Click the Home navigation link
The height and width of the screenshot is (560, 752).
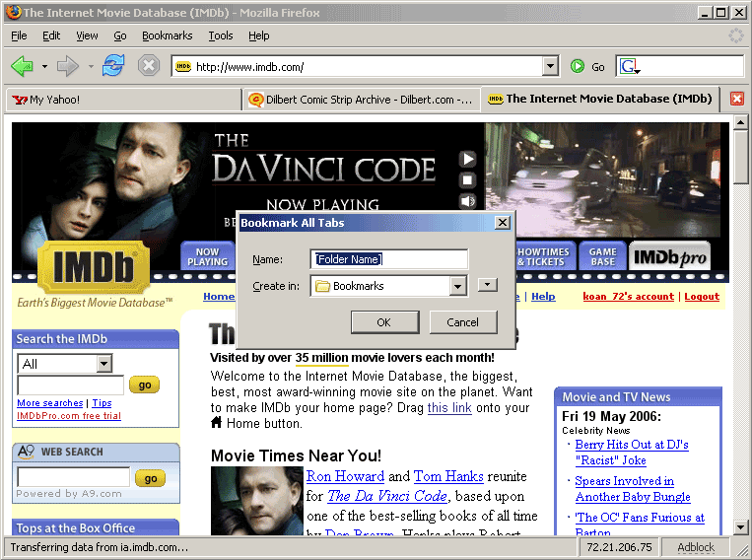pyautogui.click(x=219, y=296)
